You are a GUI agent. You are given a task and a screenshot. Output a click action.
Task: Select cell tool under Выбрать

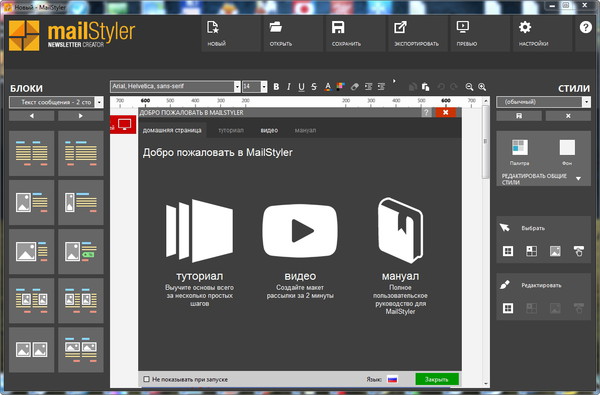tap(532, 251)
